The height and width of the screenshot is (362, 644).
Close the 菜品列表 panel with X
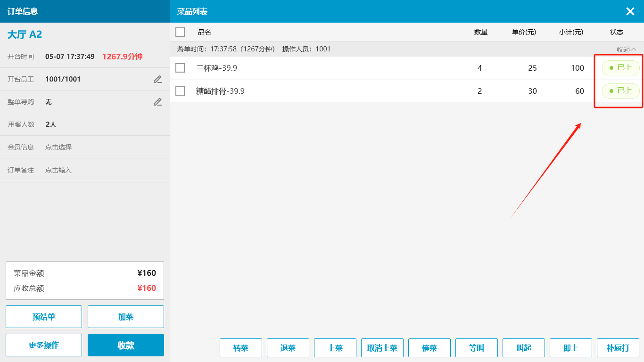[x=630, y=12]
